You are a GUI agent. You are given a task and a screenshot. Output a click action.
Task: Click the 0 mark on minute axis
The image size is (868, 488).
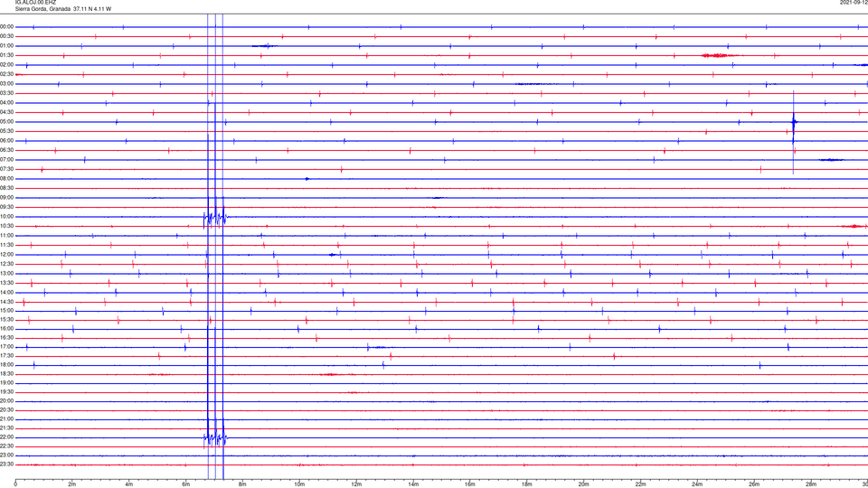[15, 484]
